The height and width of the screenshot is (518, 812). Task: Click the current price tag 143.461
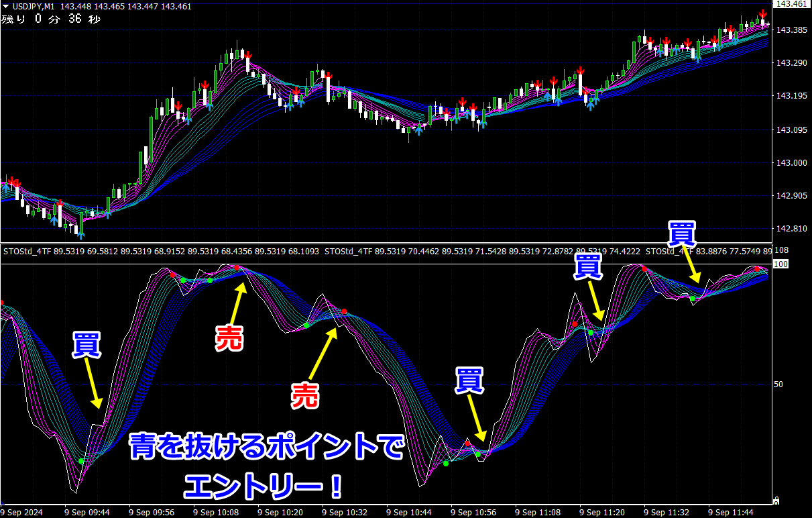pos(791,4)
